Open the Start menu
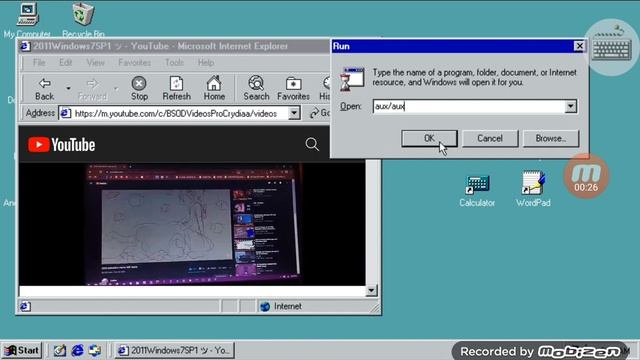 pos(22,350)
